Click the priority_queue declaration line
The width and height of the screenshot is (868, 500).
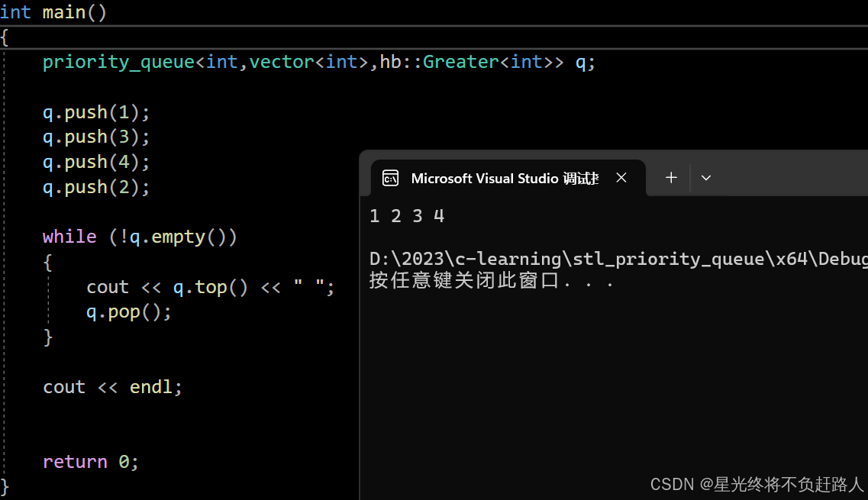tap(319, 62)
